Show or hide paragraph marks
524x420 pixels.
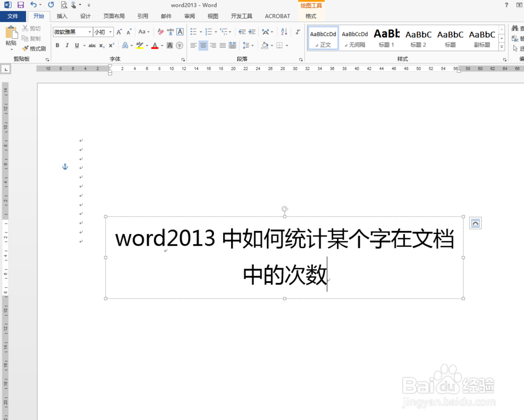point(298,32)
